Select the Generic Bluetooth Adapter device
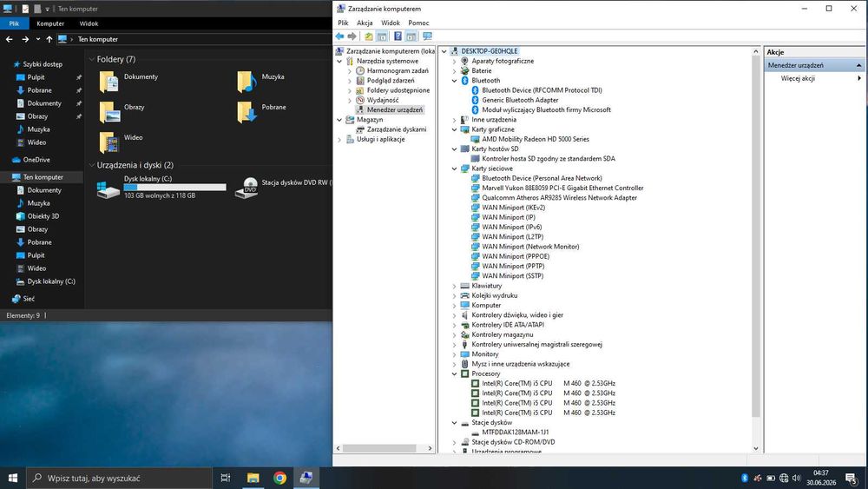The width and height of the screenshot is (868, 489). click(520, 100)
